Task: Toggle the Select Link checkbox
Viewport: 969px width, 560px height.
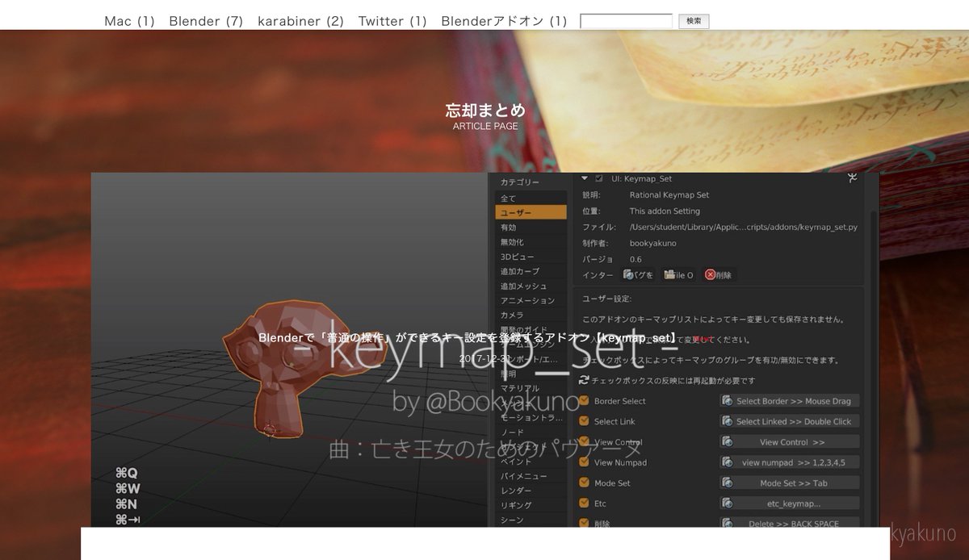Action: coord(584,421)
